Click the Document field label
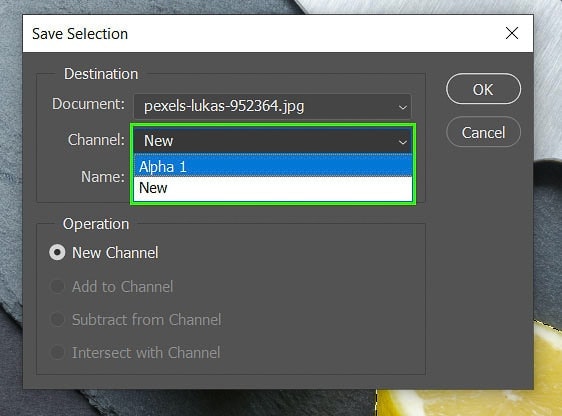This screenshot has width=562, height=416. click(89, 104)
